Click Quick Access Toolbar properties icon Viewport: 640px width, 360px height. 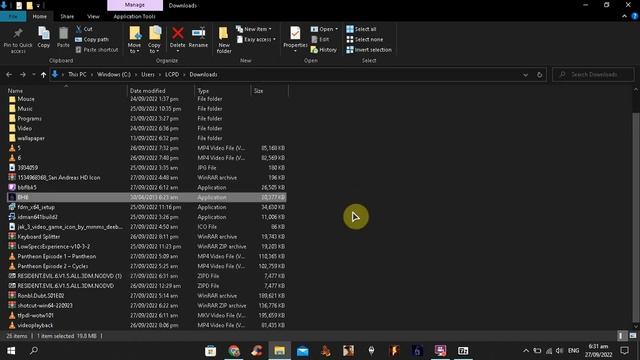(19, 5)
